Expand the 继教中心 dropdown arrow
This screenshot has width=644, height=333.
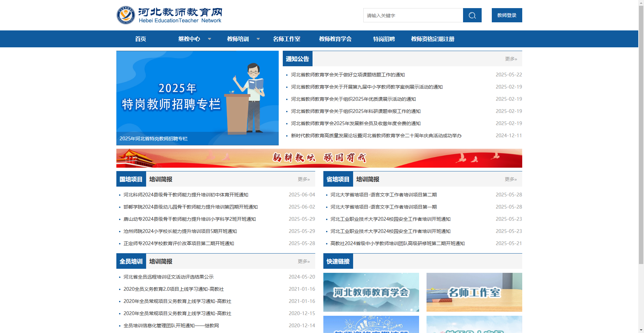pos(210,39)
